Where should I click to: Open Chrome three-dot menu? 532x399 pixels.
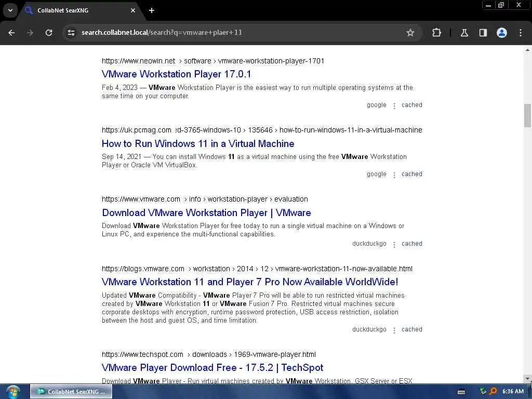click(521, 33)
